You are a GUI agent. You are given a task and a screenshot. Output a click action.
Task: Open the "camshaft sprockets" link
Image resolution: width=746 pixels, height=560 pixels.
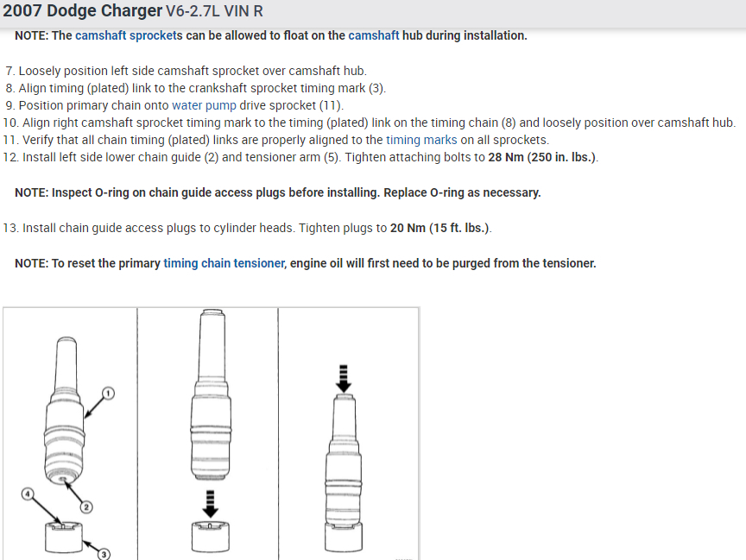(x=129, y=35)
